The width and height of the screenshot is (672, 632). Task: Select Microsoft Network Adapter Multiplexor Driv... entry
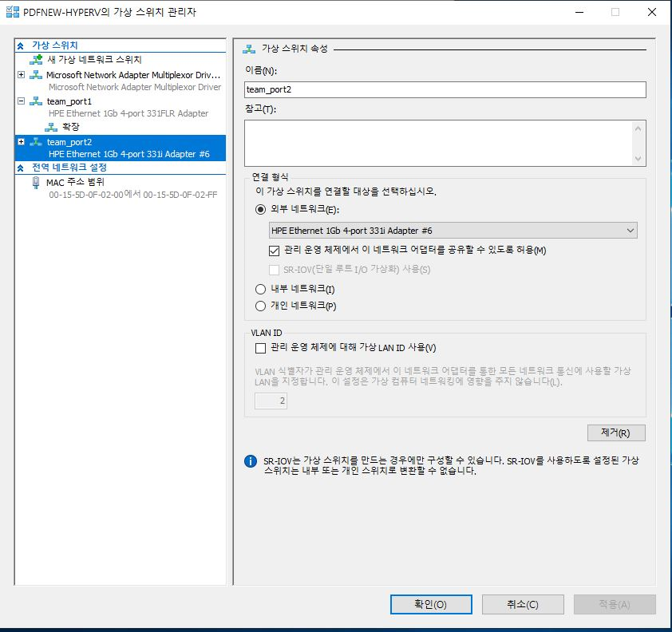pyautogui.click(x=132, y=75)
